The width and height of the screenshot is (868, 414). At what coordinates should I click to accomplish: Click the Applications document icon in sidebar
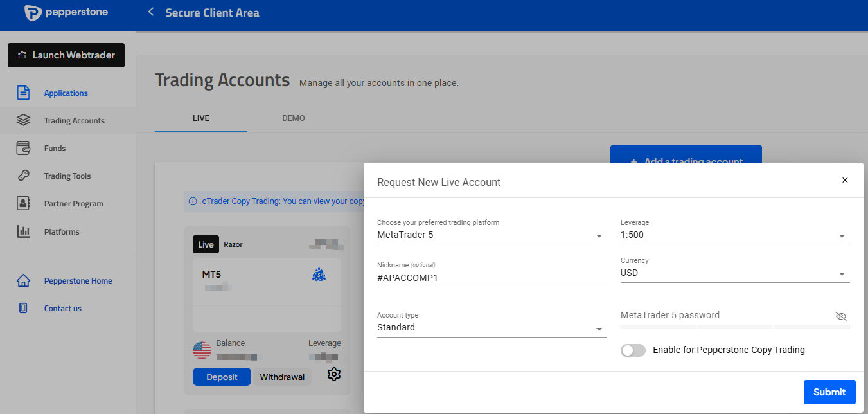pos(23,93)
